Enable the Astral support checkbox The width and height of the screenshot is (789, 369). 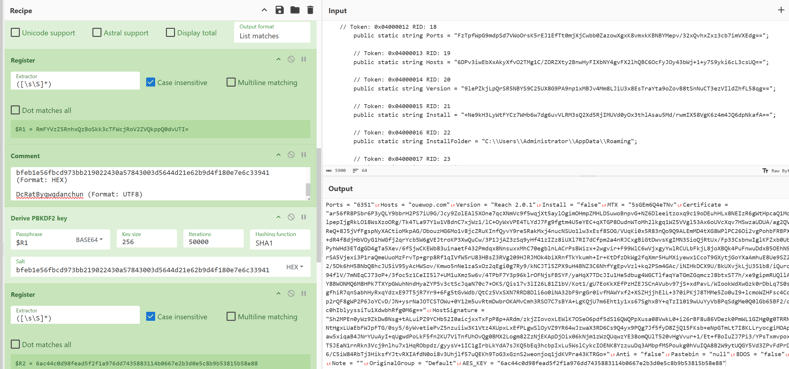point(97,33)
